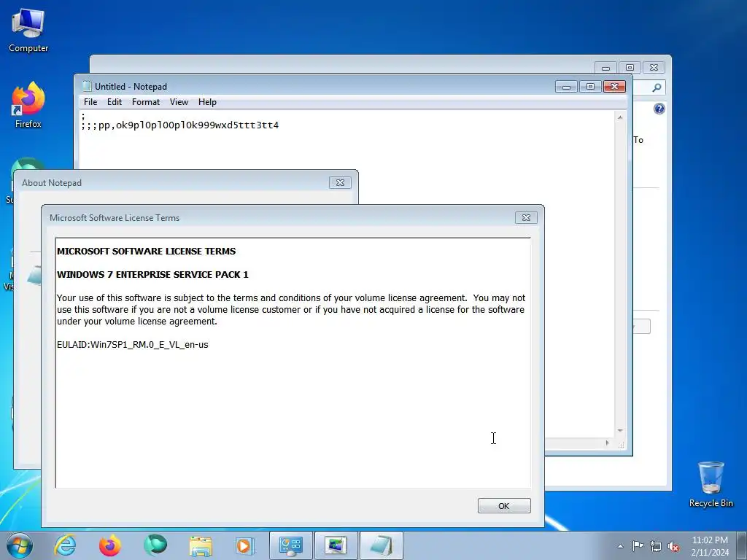The width and height of the screenshot is (747, 560).
Task: Click the Notepad scroll down arrow
Action: tap(620, 430)
